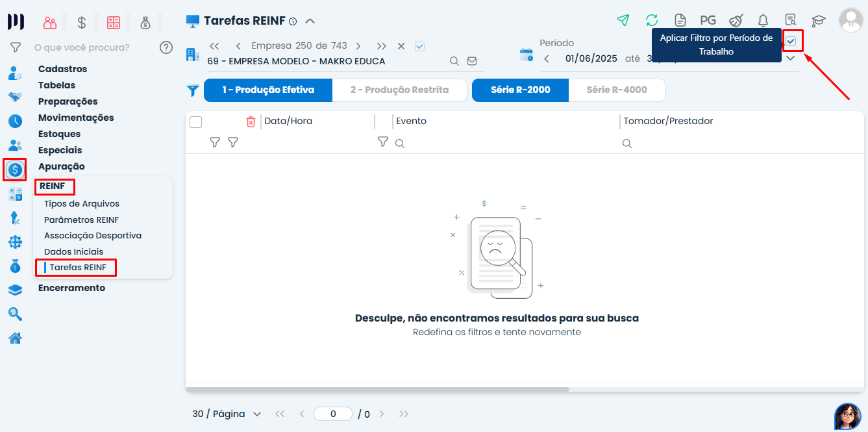This screenshot has width=868, height=432.
Task: Go to the previous period with left arrow
Action: click(x=547, y=58)
